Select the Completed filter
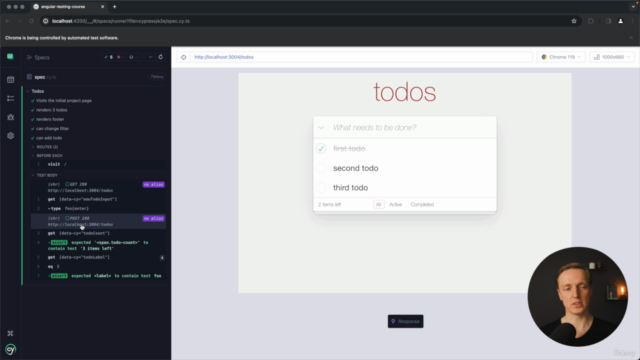The height and width of the screenshot is (360, 640). 422,204
